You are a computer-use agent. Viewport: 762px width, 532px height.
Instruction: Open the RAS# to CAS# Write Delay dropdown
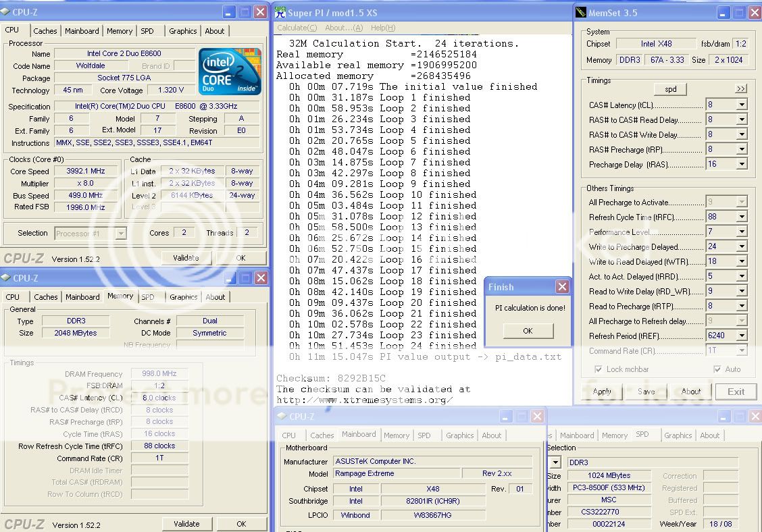742,134
